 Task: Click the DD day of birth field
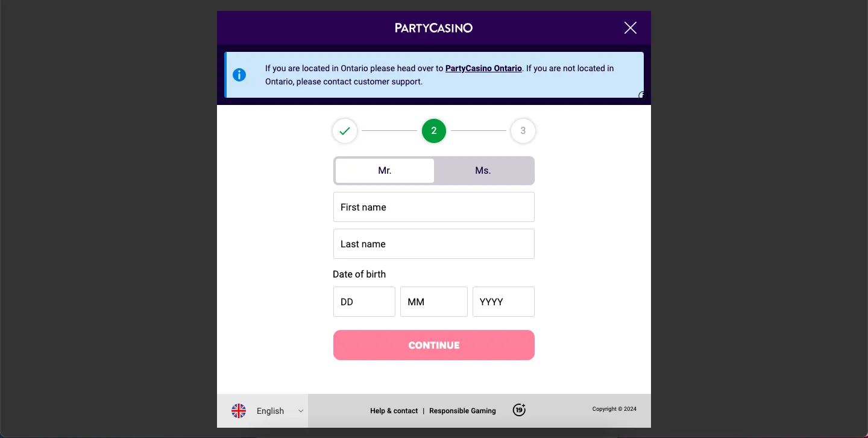point(364,302)
